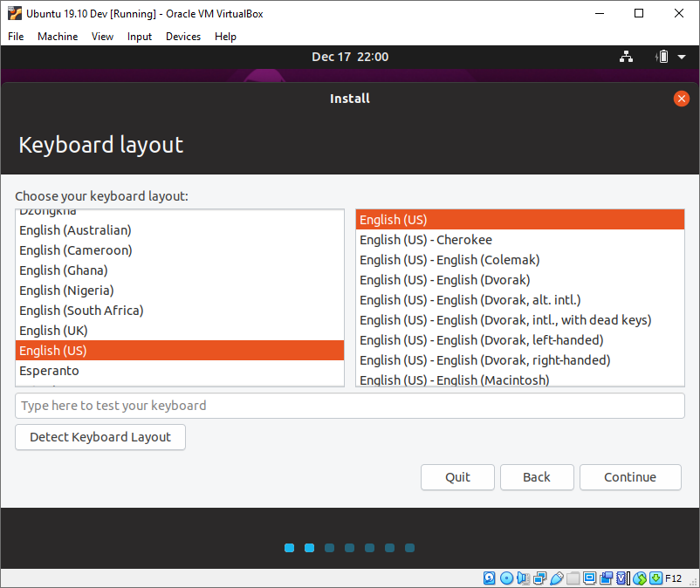The width and height of the screenshot is (700, 588).
Task: Click the VirtualBox app icon in title bar
Action: (15, 13)
